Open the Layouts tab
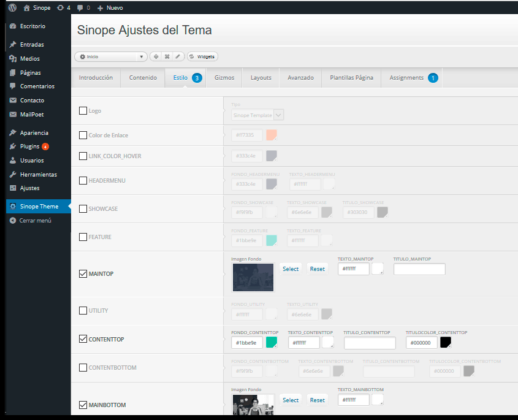The width and height of the screenshot is (518, 420). [261, 78]
